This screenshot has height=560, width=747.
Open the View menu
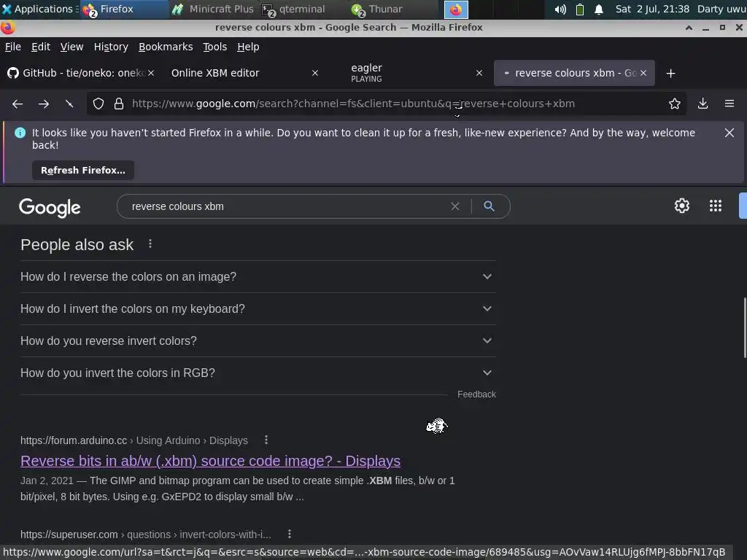[x=71, y=47]
